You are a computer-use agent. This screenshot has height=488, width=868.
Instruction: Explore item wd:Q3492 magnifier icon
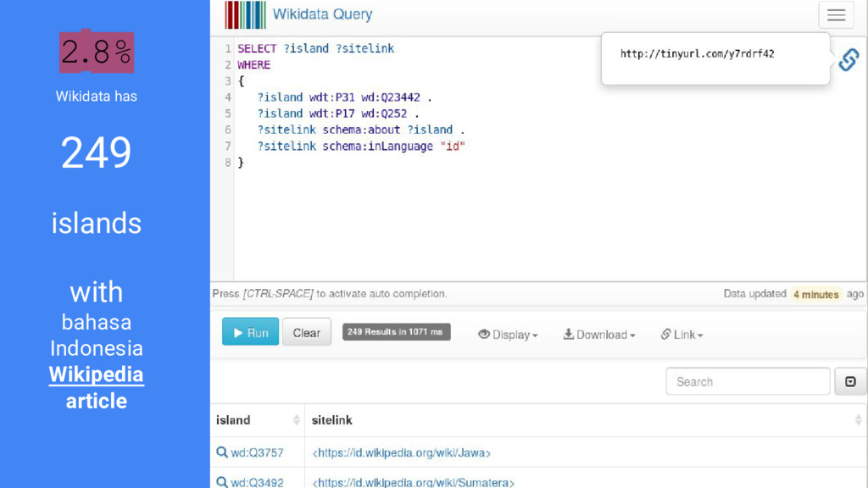point(222,482)
